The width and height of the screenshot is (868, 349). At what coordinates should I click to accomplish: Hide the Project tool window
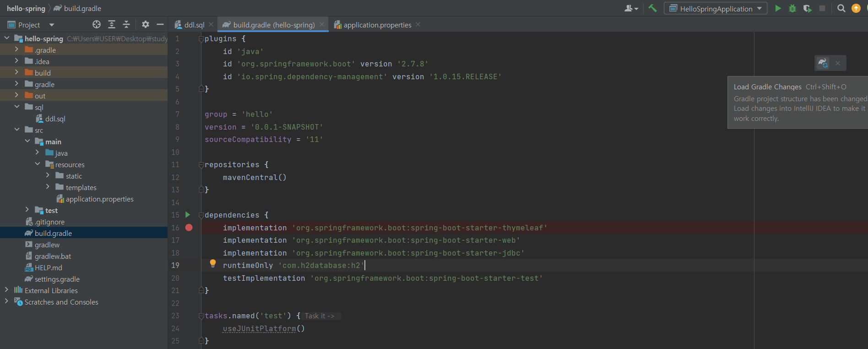(x=160, y=24)
